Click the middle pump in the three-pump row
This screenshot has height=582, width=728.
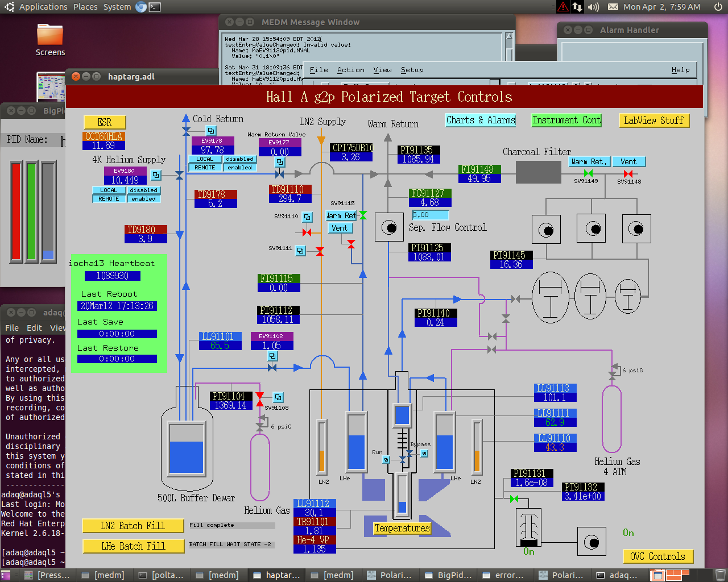coord(591,228)
